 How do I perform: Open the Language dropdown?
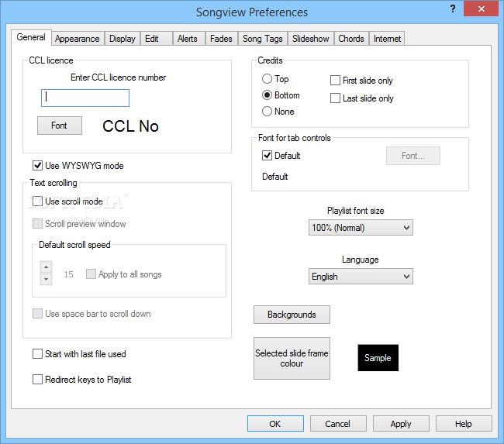click(361, 277)
